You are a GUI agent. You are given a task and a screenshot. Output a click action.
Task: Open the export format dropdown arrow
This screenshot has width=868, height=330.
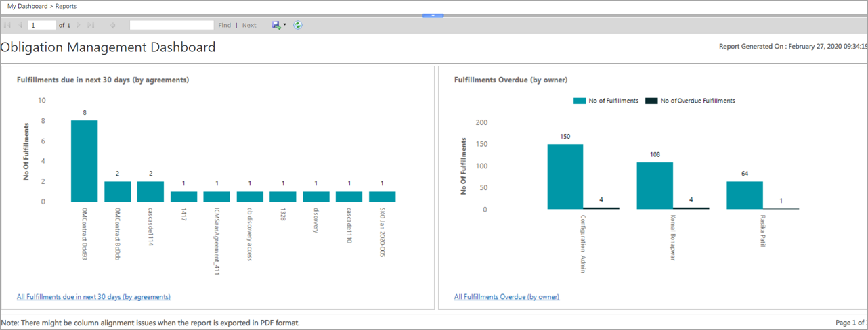pos(285,25)
